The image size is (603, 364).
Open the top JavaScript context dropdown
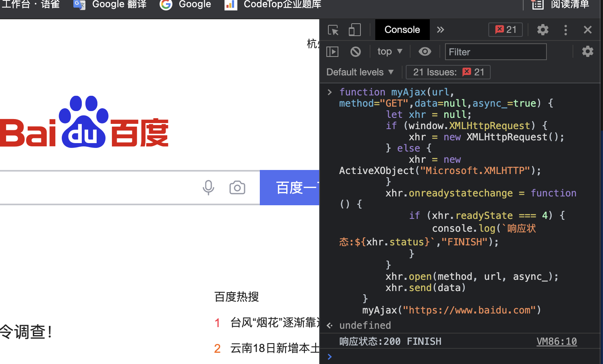pyautogui.click(x=390, y=51)
